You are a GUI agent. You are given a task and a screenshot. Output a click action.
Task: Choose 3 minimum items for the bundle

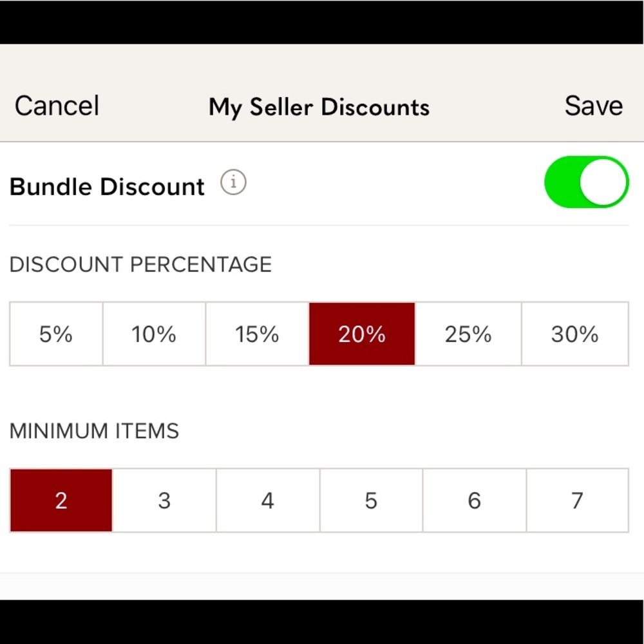pos(164,500)
